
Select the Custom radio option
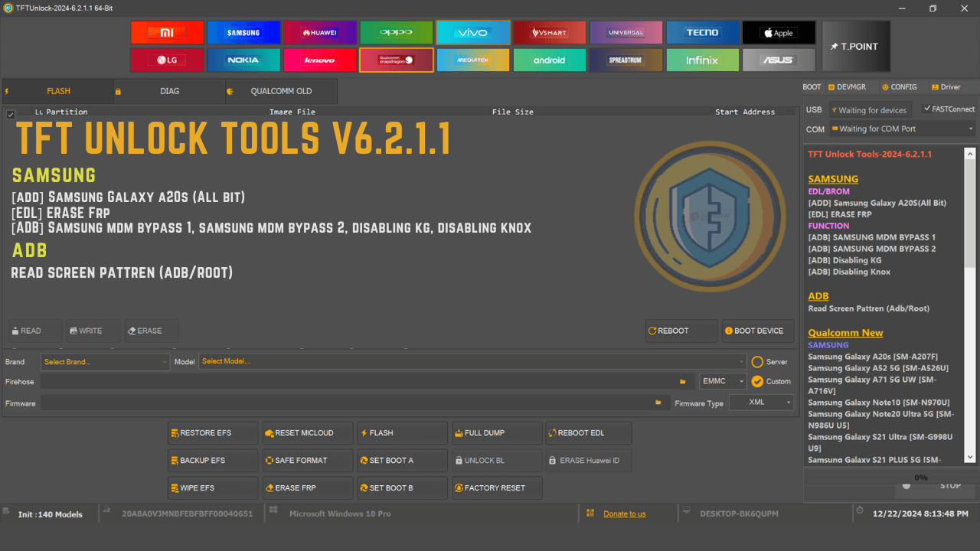[757, 381]
